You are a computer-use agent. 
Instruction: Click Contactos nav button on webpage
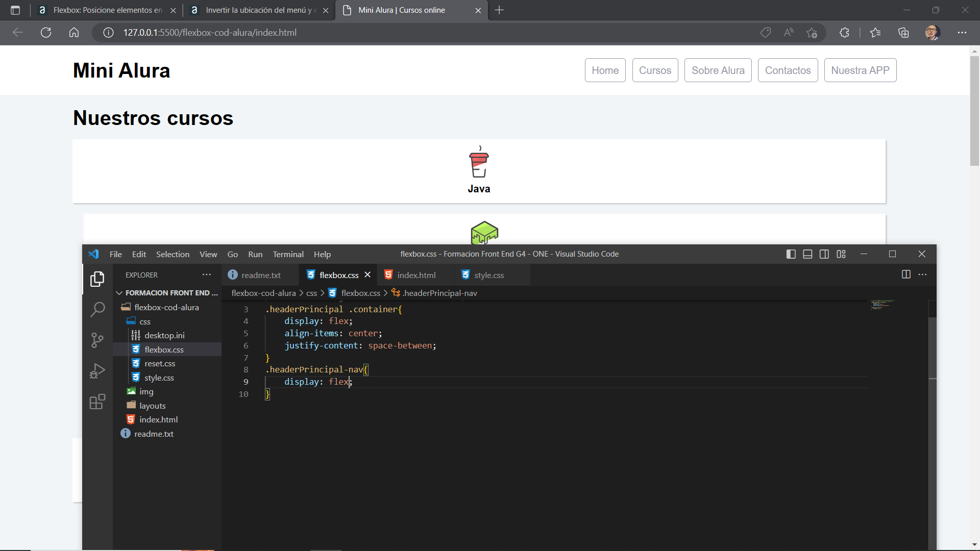tap(788, 70)
